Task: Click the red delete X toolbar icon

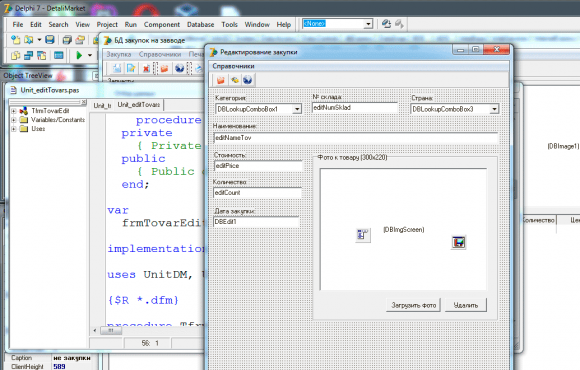Action: click(x=146, y=68)
